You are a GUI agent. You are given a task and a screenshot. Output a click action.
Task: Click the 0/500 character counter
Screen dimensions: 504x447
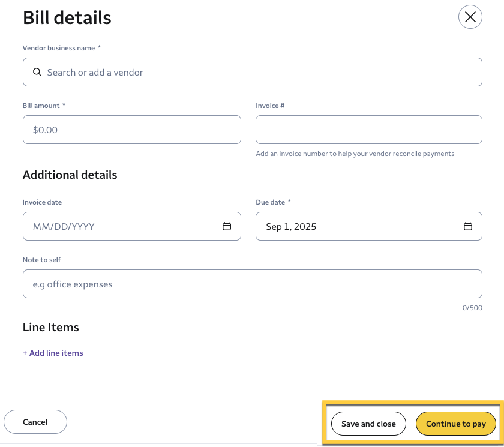472,308
